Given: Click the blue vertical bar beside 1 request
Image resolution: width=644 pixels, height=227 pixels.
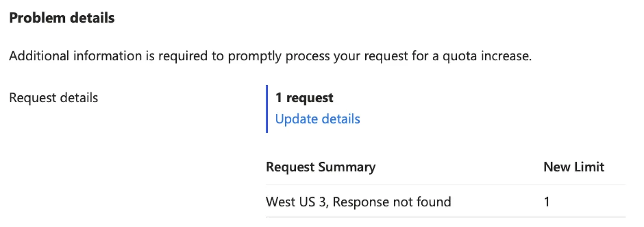Looking at the screenshot, I should click(x=267, y=109).
